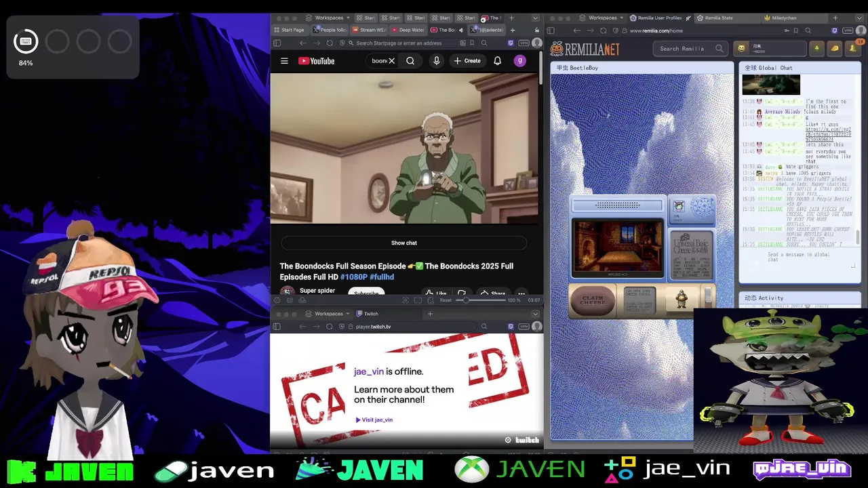
Task: Open YouTube notifications bell
Action: pyautogui.click(x=497, y=61)
